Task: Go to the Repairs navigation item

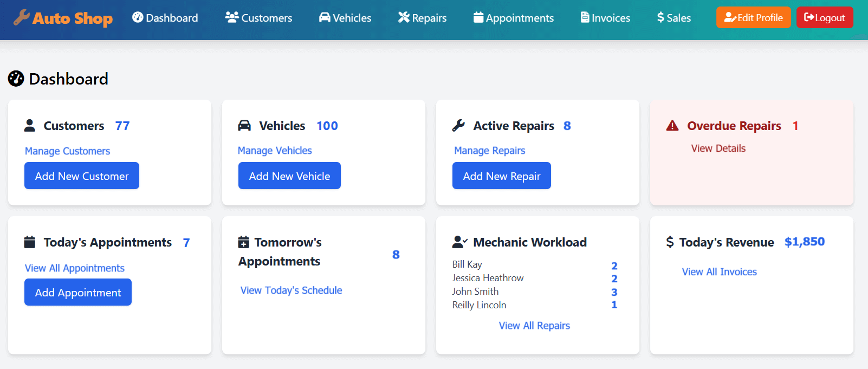Action: [422, 18]
